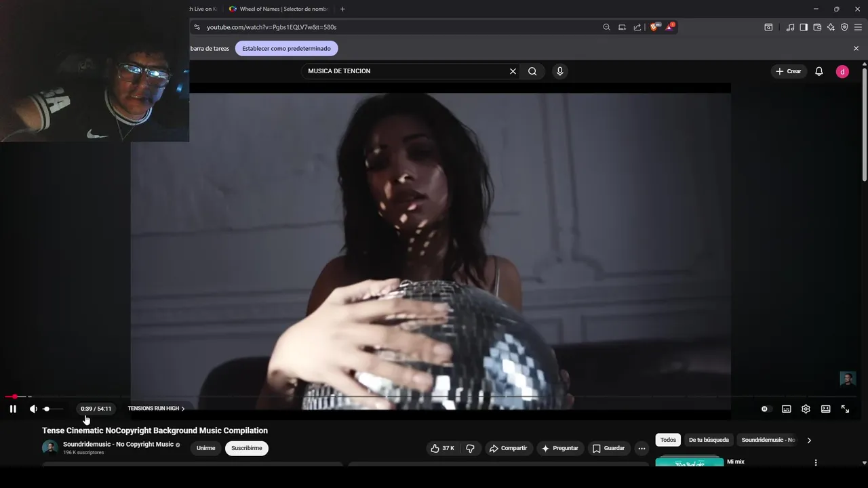The image size is (868, 488).
Task: Open the Brave VPN shield icon
Action: [x=844, y=27]
